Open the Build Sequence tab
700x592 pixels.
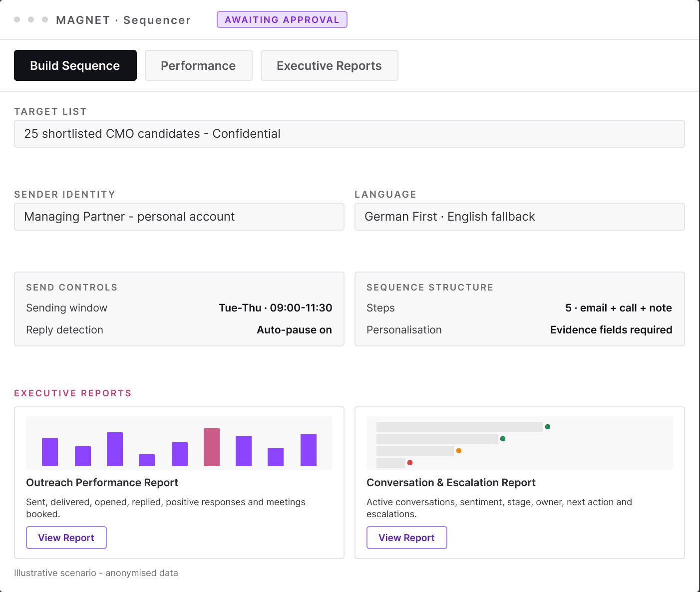pos(75,65)
